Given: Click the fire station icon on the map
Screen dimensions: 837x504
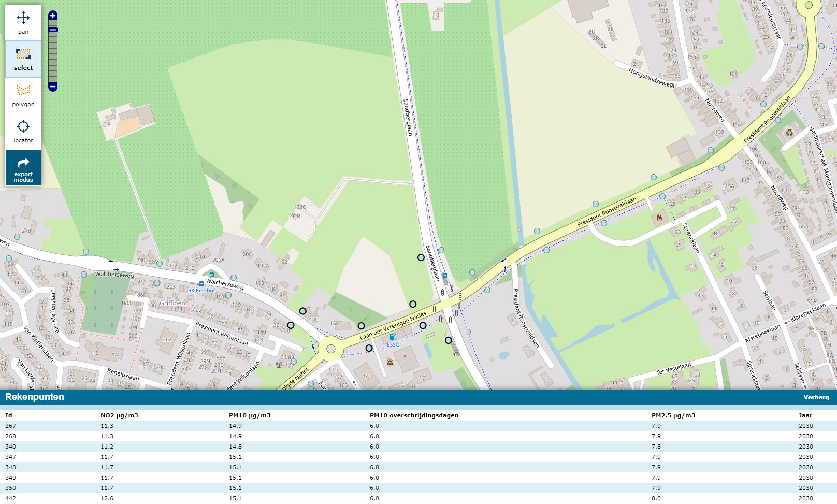Looking at the screenshot, I should click(659, 218).
